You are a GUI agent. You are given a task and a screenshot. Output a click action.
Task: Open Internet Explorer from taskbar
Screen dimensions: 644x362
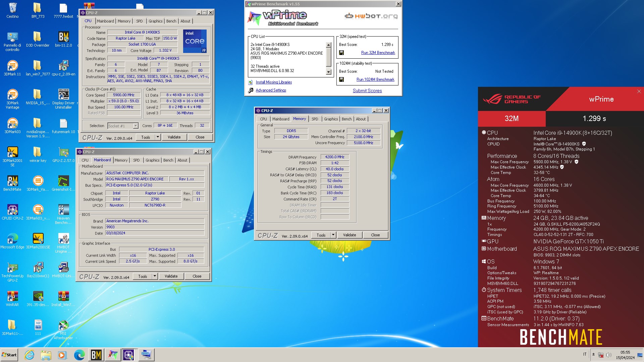(30, 355)
